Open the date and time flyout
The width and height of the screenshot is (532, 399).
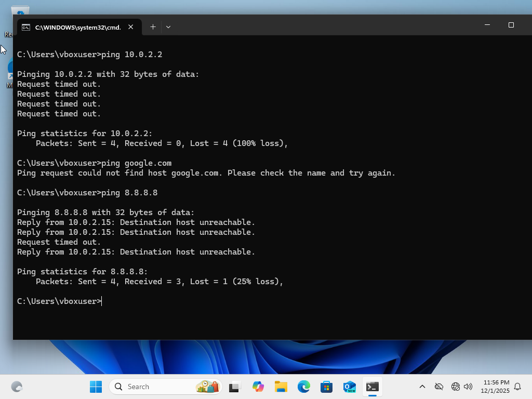pos(497,387)
